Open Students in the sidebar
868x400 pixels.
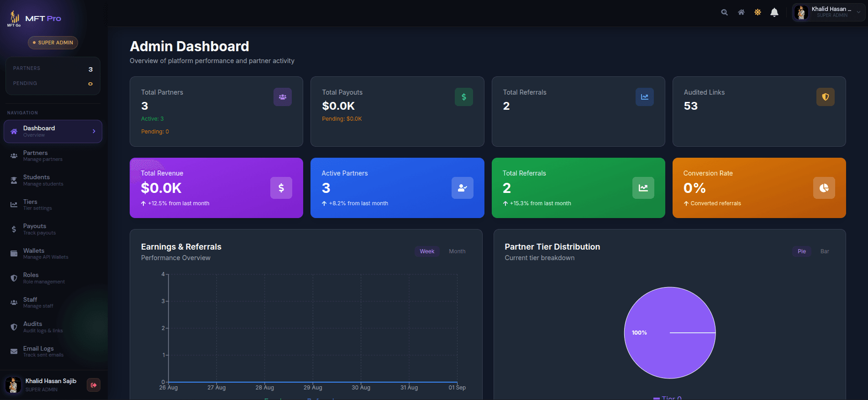(x=53, y=180)
